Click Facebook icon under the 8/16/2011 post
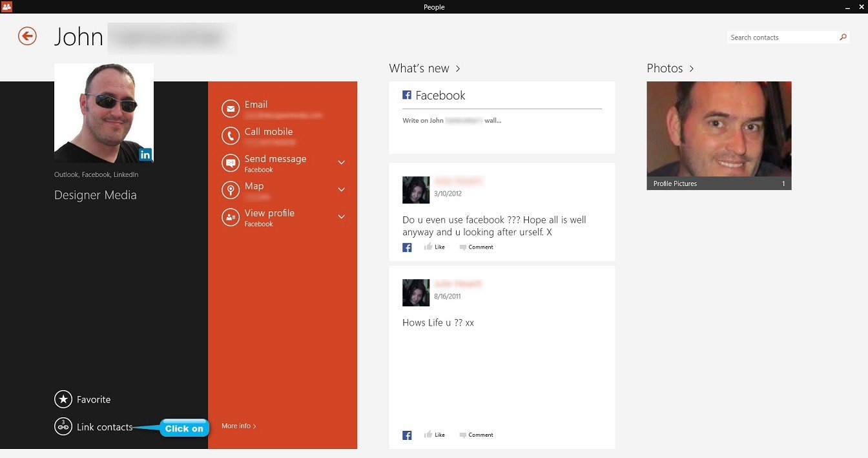 pos(407,435)
